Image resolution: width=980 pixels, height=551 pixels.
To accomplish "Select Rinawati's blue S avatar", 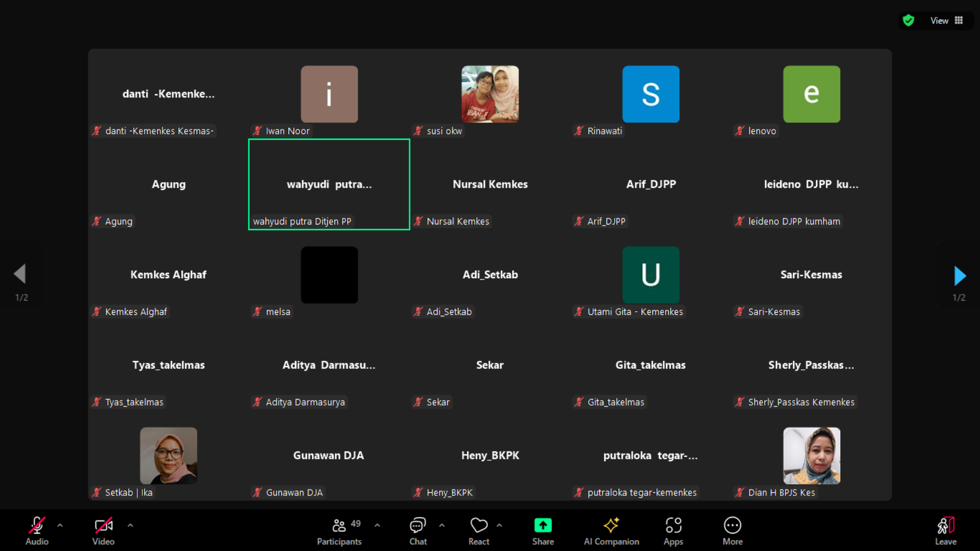I will pyautogui.click(x=651, y=94).
